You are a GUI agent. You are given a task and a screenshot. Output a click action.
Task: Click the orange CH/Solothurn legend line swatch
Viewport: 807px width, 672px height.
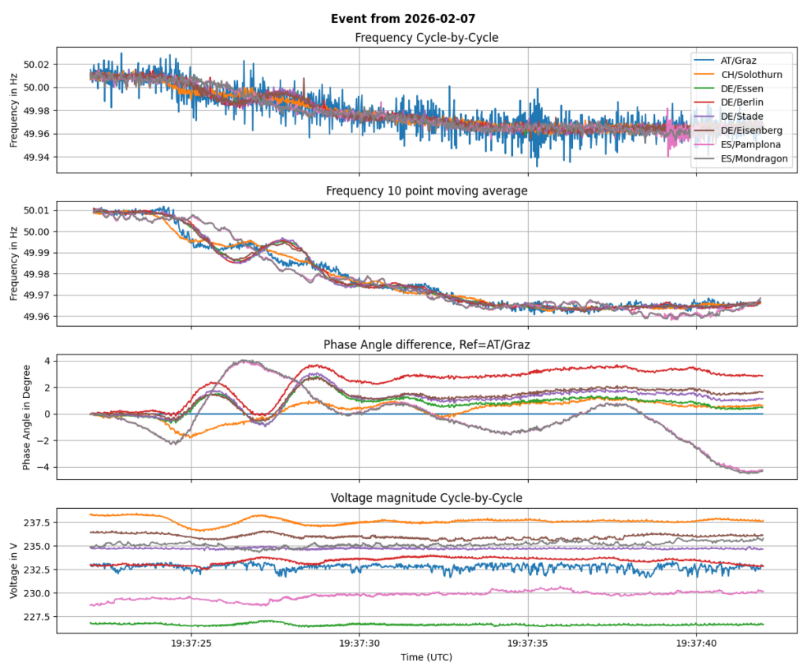705,74
